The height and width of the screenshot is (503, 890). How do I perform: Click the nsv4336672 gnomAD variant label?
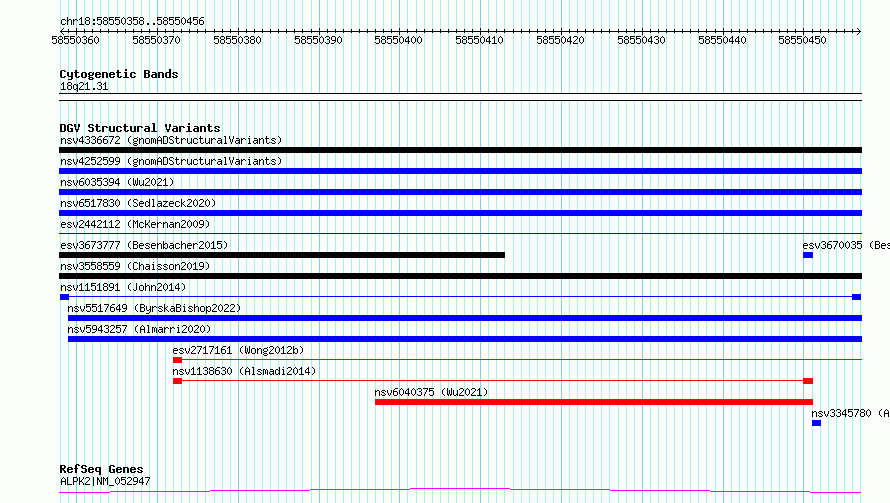171,140
